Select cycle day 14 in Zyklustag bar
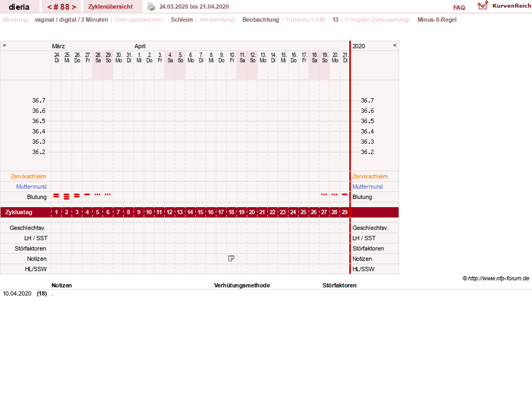The image size is (532, 404). tap(190, 213)
